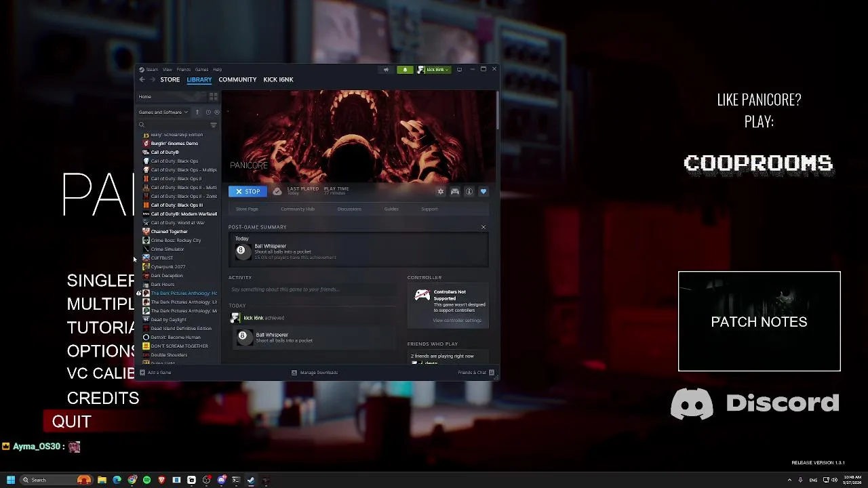The width and height of the screenshot is (868, 488).
Task: Select Cyberpunk 2077 in the library list
Action: coord(167,266)
